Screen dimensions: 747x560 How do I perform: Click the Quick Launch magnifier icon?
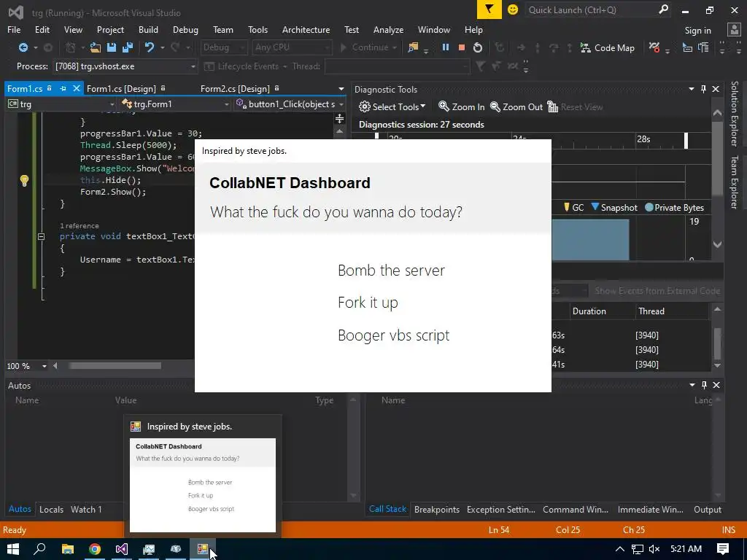coord(662,9)
